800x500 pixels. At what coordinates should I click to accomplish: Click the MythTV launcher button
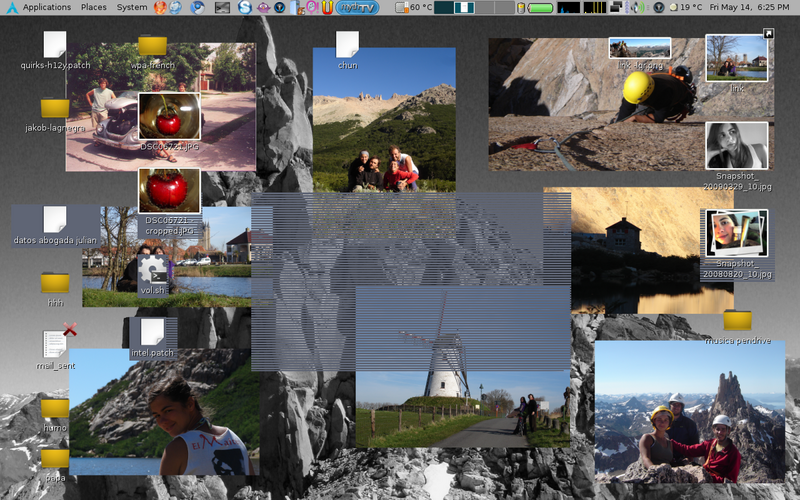[357, 7]
